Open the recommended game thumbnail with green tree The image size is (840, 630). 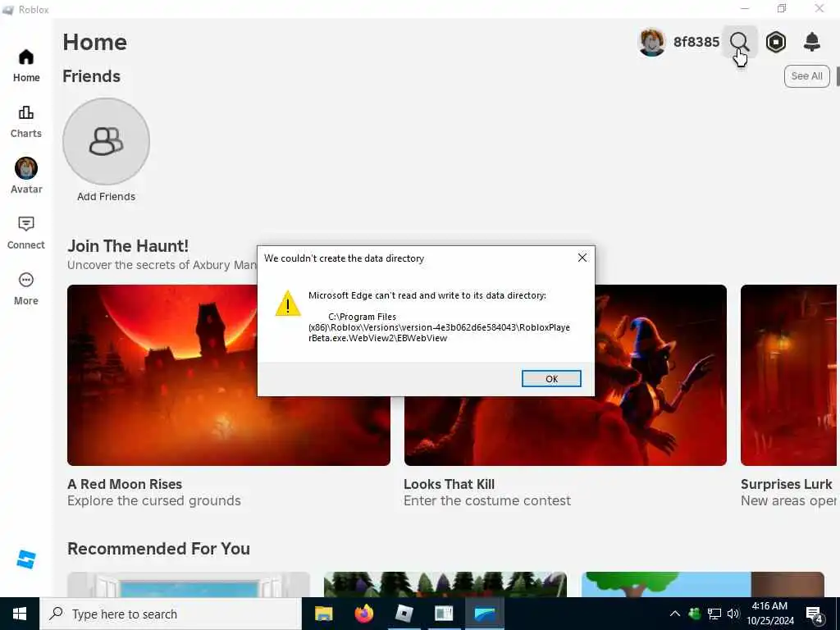coord(703,584)
